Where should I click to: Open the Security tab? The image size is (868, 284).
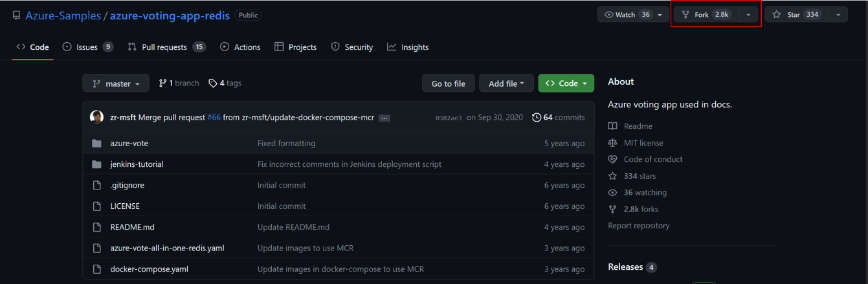point(352,47)
